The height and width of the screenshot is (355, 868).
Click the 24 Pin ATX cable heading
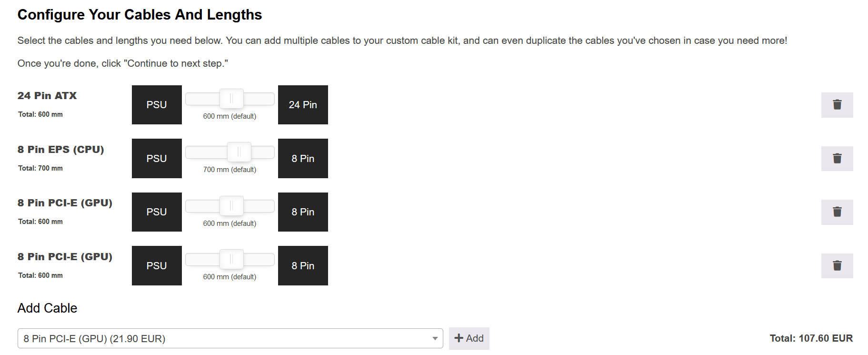tap(47, 96)
